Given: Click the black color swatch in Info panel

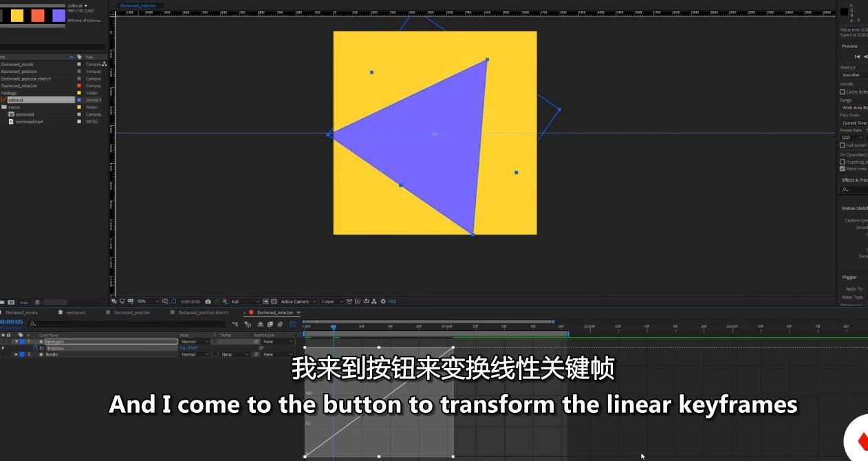Looking at the screenshot, I should pos(844,11).
